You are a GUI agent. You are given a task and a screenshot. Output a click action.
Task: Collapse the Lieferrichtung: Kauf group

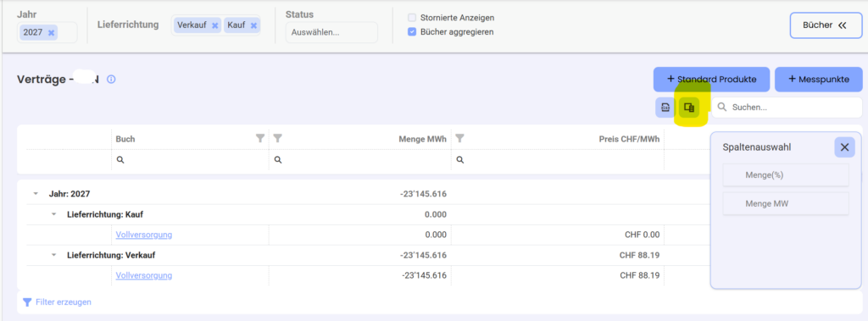54,214
